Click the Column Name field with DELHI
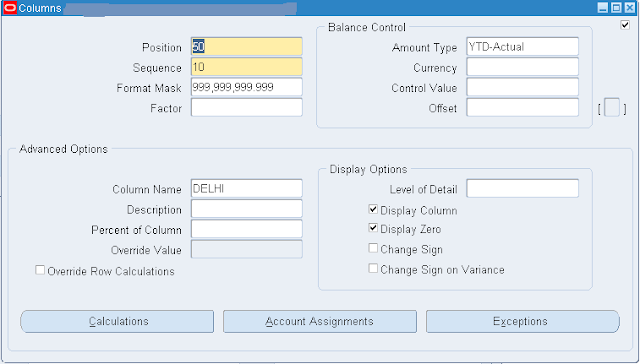 point(247,188)
